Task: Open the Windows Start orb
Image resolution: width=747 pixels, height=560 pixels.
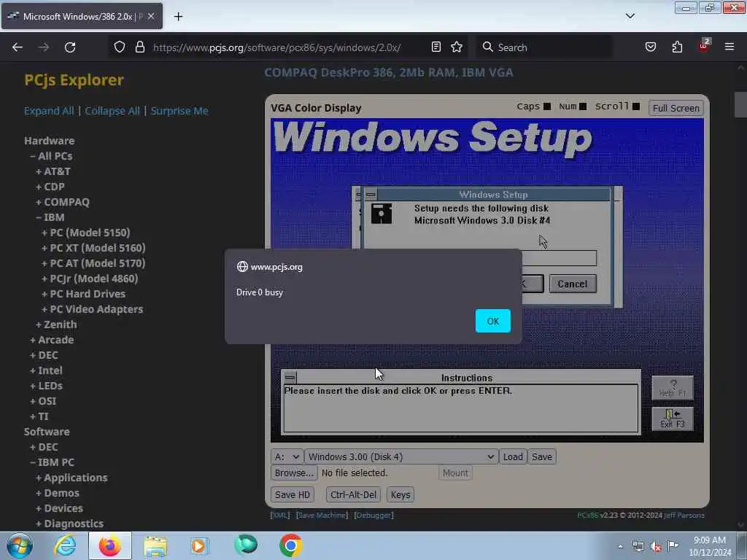Action: [x=20, y=545]
